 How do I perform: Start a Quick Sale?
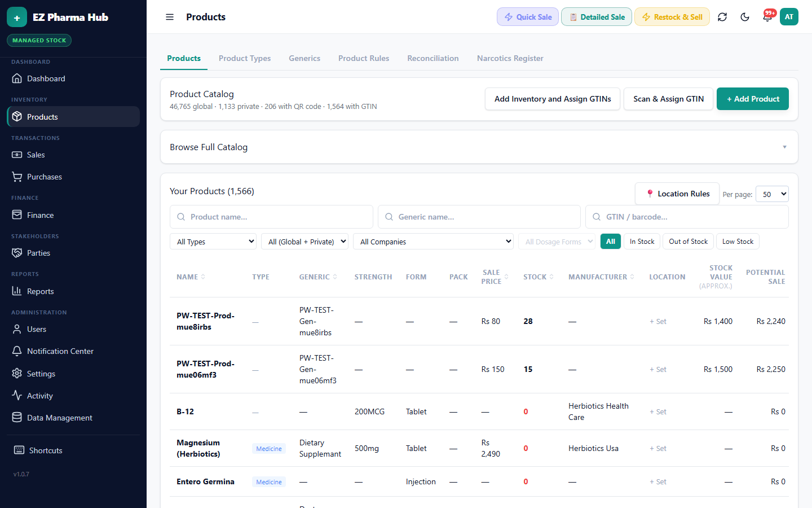528,17
